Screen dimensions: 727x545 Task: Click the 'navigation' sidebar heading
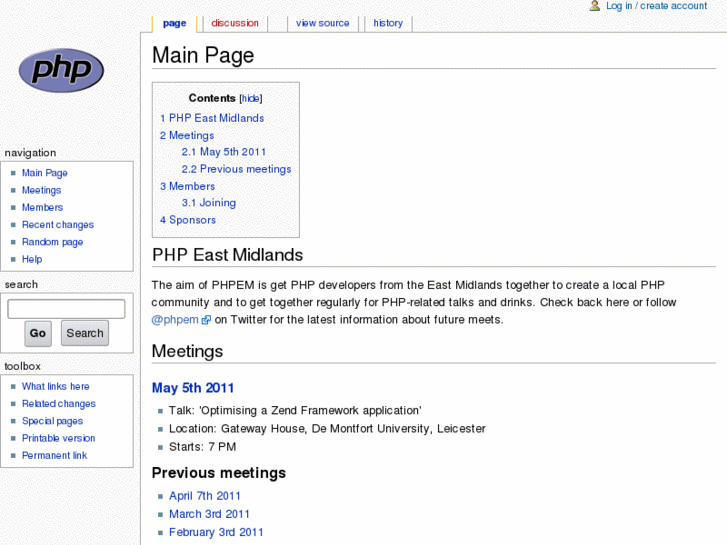[x=31, y=153]
